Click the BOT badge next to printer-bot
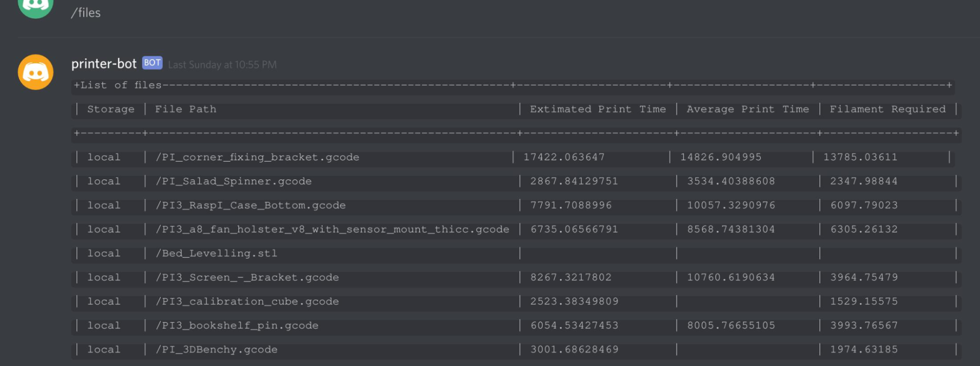Image resolution: width=980 pixels, height=366 pixels. [x=152, y=63]
